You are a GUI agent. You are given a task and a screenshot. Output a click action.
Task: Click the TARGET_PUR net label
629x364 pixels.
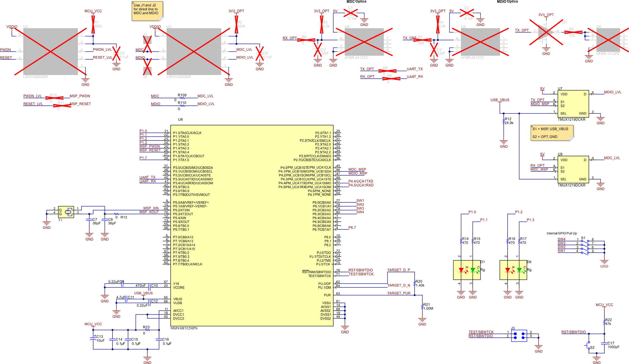[x=398, y=293]
